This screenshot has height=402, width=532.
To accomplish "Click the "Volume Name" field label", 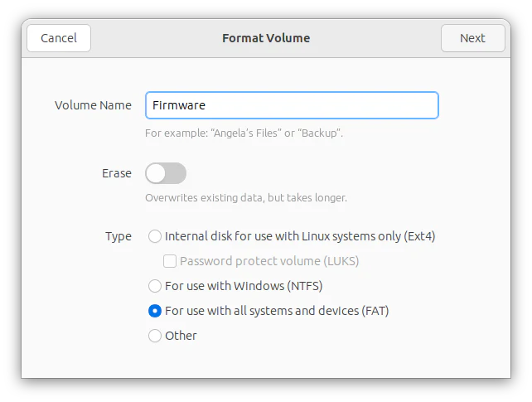I will (93, 105).
